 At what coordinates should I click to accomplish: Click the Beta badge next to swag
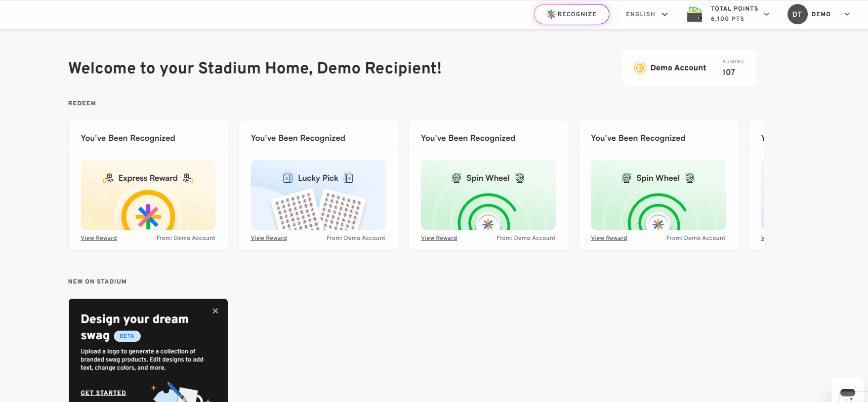click(x=127, y=336)
